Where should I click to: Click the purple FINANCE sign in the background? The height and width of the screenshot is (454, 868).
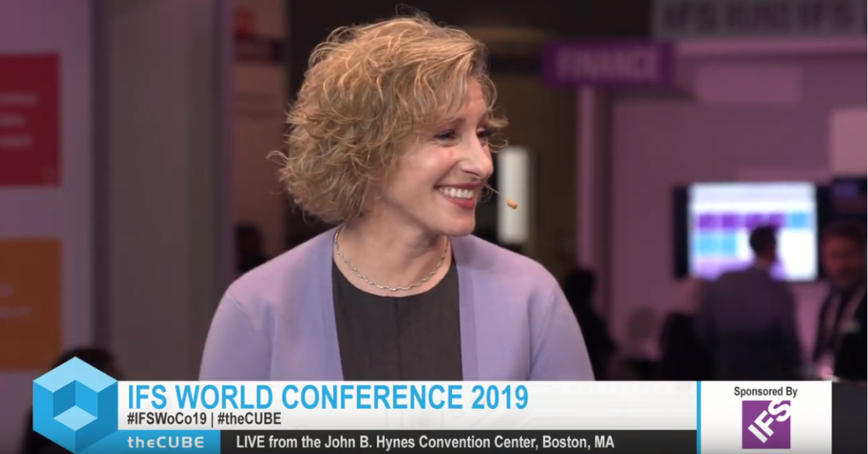pos(608,65)
